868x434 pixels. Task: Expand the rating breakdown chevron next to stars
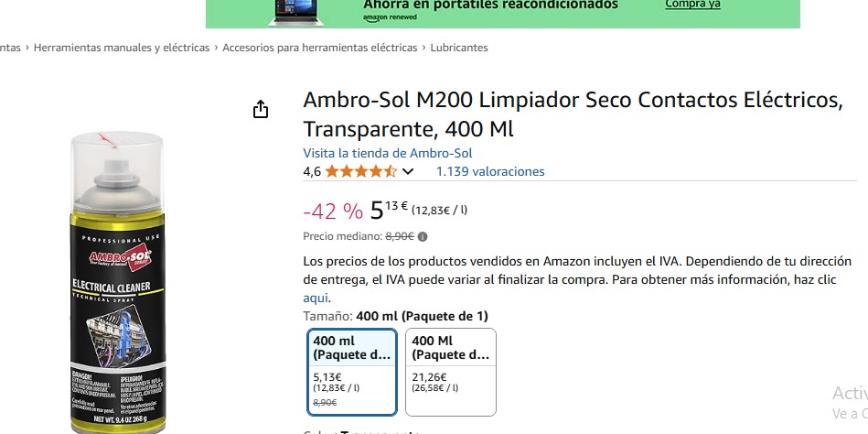pos(408,171)
